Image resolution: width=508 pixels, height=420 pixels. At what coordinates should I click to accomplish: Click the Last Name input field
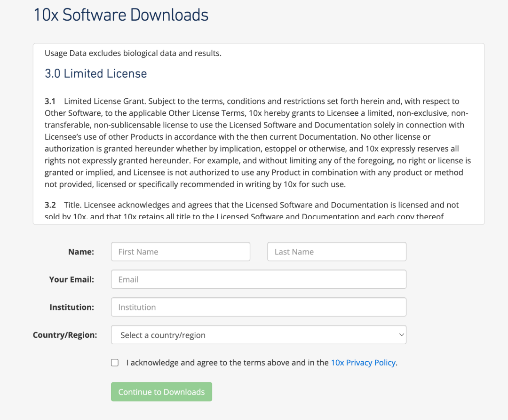pyautogui.click(x=337, y=252)
